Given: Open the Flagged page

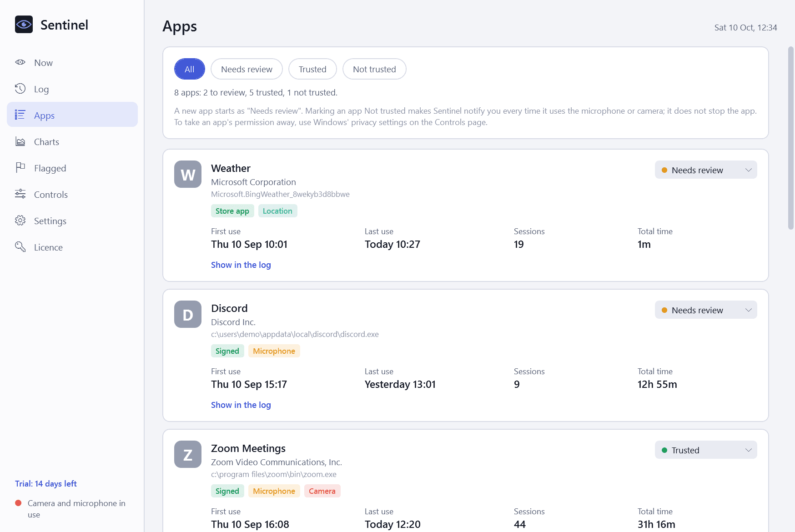Looking at the screenshot, I should coord(72,168).
